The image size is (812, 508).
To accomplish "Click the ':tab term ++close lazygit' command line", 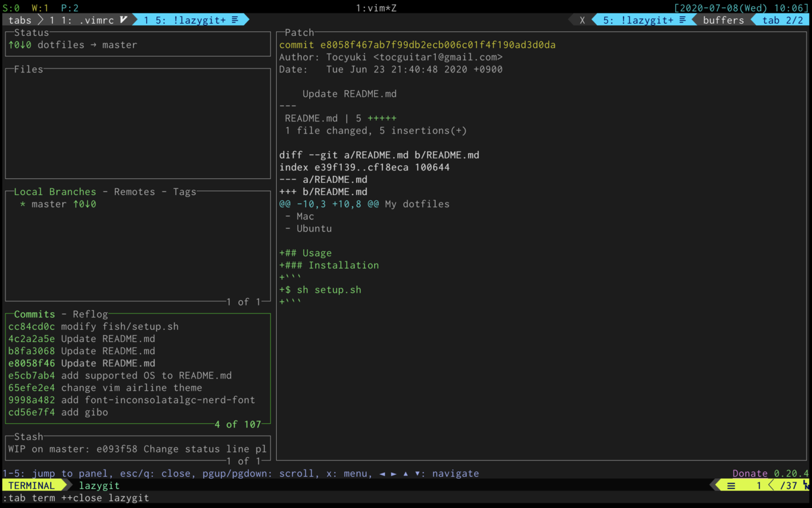I will coord(76,498).
